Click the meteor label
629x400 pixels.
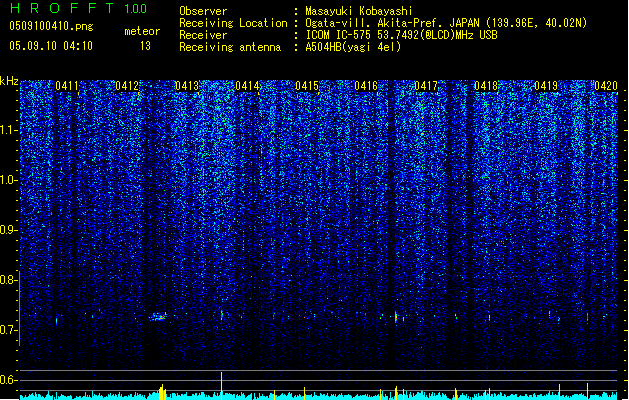tap(142, 31)
